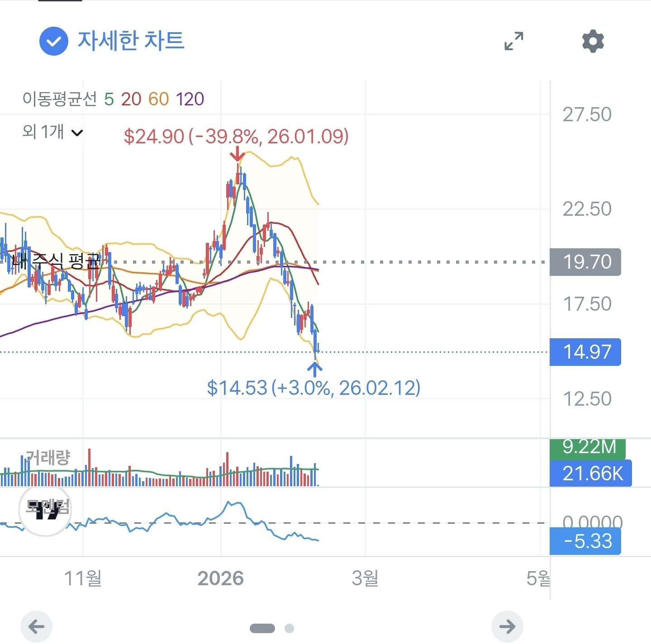Click the right arrow navigation button
The width and height of the screenshot is (651, 644).
pyautogui.click(x=507, y=626)
